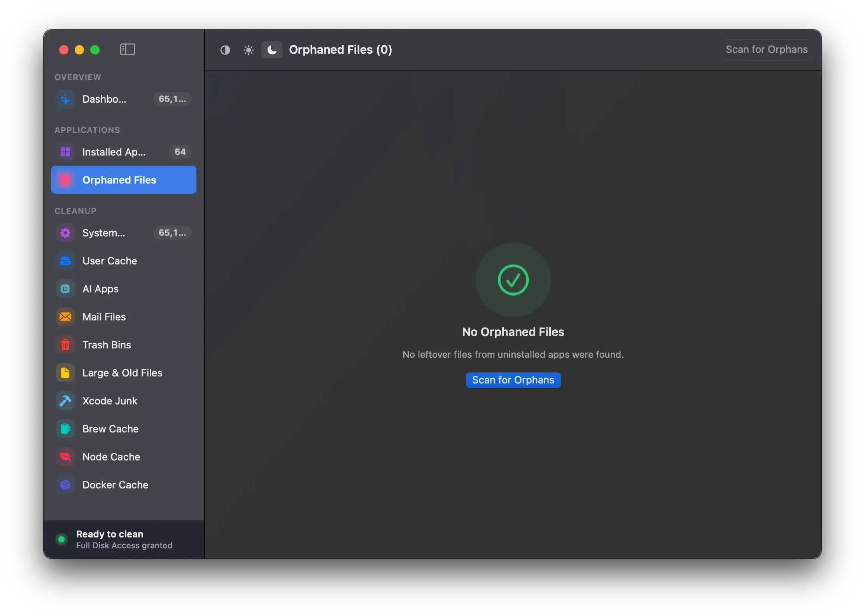
Task: Click the Trash Bins trash icon
Action: [65, 345]
